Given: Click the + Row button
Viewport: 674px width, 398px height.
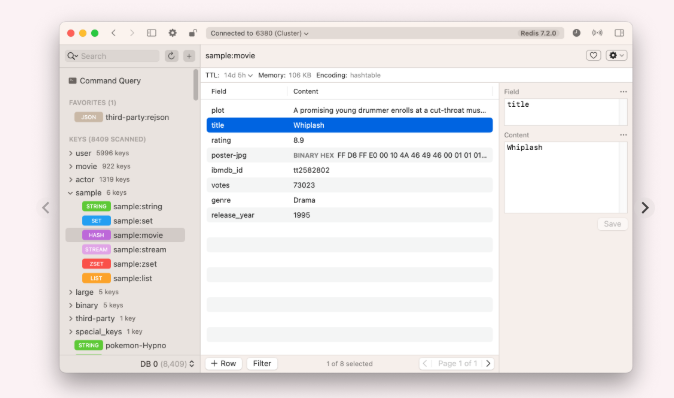Looking at the screenshot, I should coord(224,364).
